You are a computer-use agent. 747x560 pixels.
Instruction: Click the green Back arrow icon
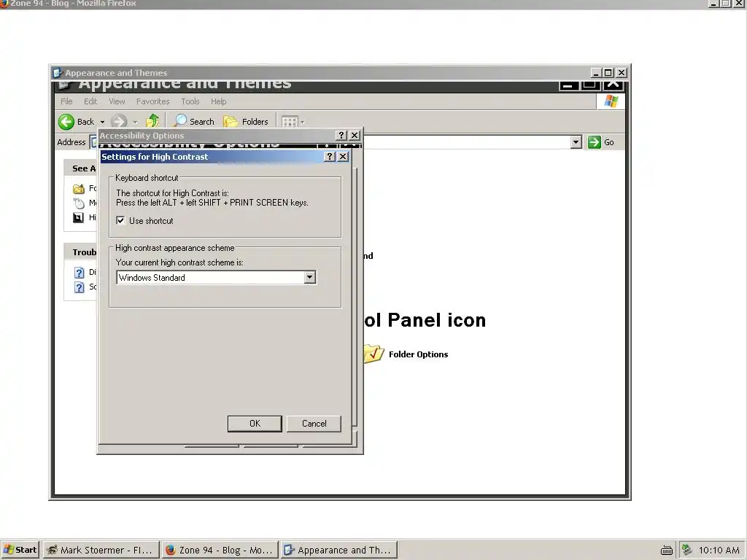click(66, 122)
